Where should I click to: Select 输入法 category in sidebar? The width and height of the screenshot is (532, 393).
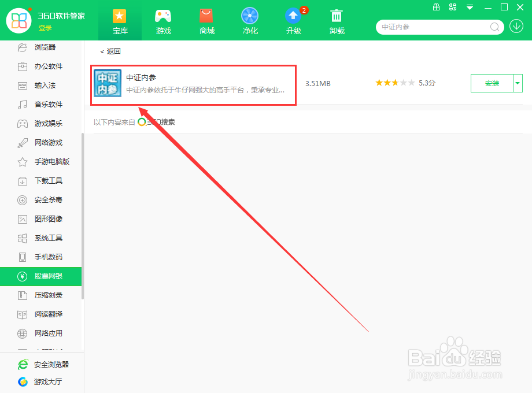(x=40, y=86)
